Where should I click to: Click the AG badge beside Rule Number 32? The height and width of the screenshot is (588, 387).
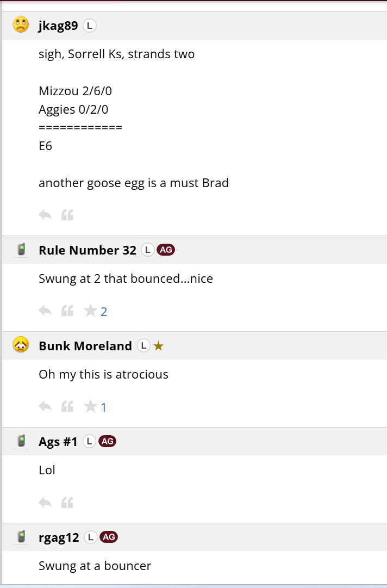[x=166, y=250]
